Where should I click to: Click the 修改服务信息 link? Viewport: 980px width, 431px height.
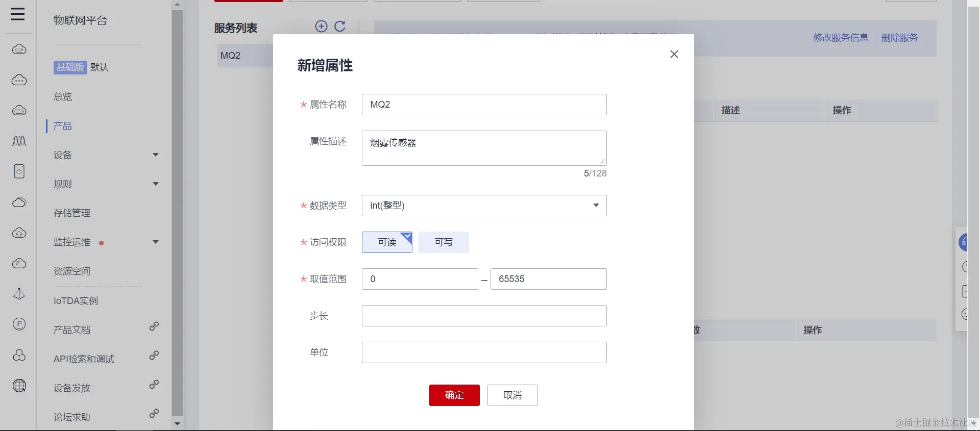[841, 38]
